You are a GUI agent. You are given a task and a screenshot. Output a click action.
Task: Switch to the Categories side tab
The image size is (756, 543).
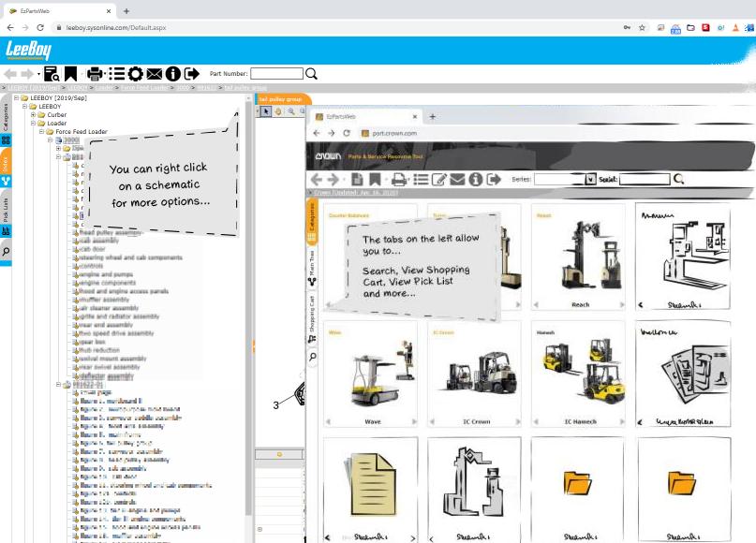click(6, 112)
